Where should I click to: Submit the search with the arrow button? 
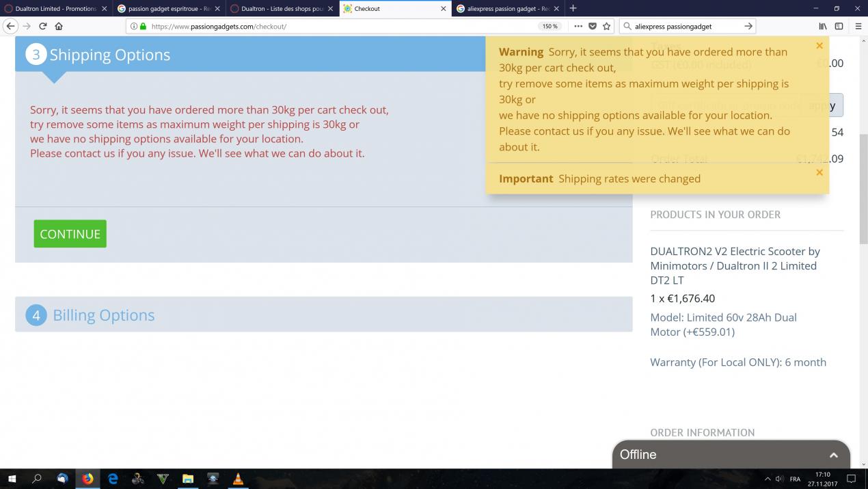[x=748, y=26]
